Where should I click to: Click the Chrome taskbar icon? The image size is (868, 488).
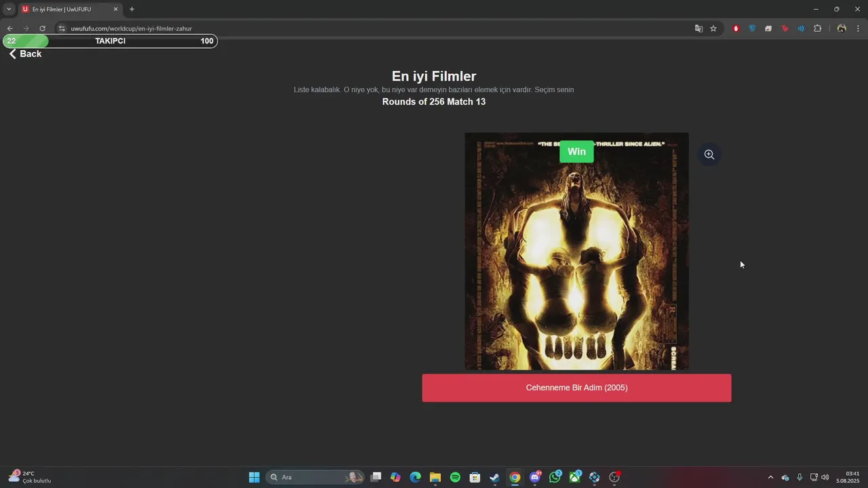coord(515,477)
